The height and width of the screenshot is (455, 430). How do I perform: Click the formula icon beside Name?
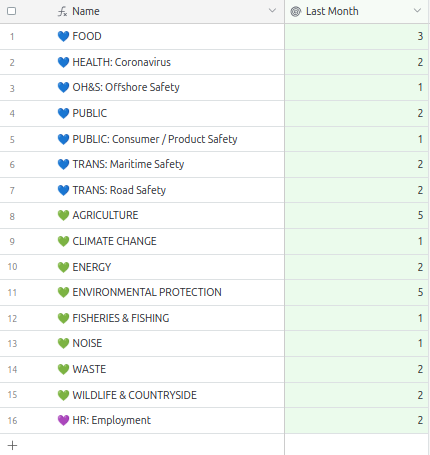pyautogui.click(x=62, y=11)
